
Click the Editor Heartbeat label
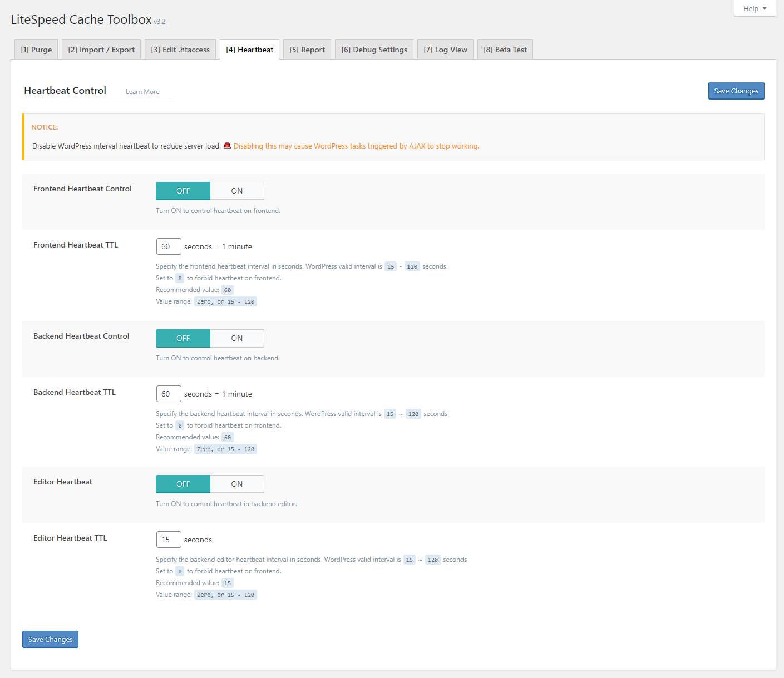click(63, 482)
